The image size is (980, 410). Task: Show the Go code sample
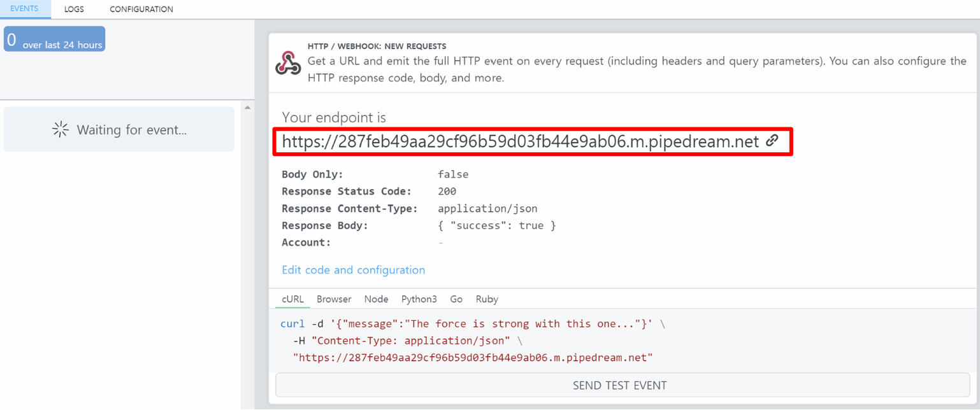(456, 299)
